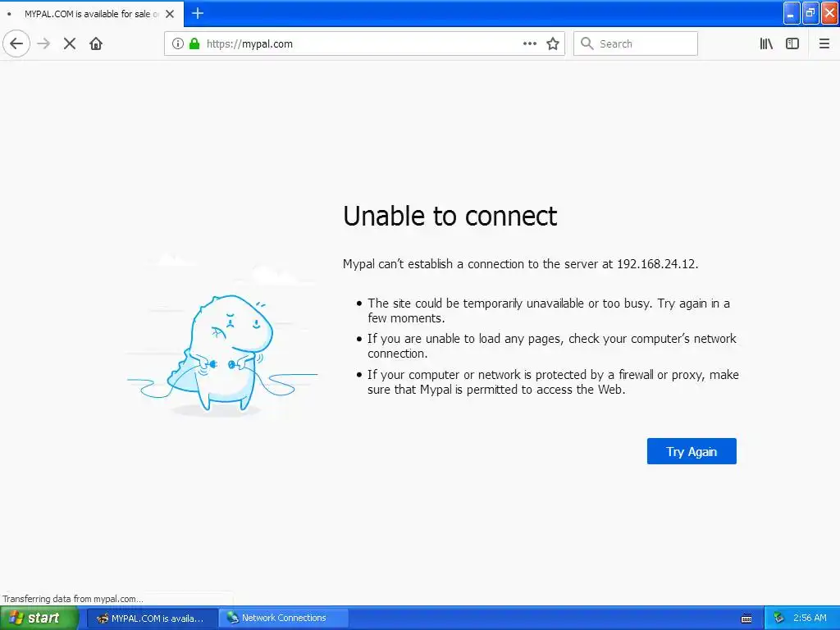Click the 192.168.24.12 server address text
Viewport: 840px width, 630px height.
click(656, 263)
